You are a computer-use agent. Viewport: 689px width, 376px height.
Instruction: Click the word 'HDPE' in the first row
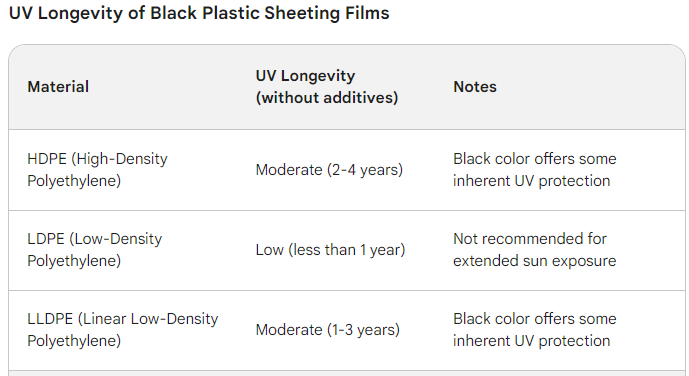[47, 159]
